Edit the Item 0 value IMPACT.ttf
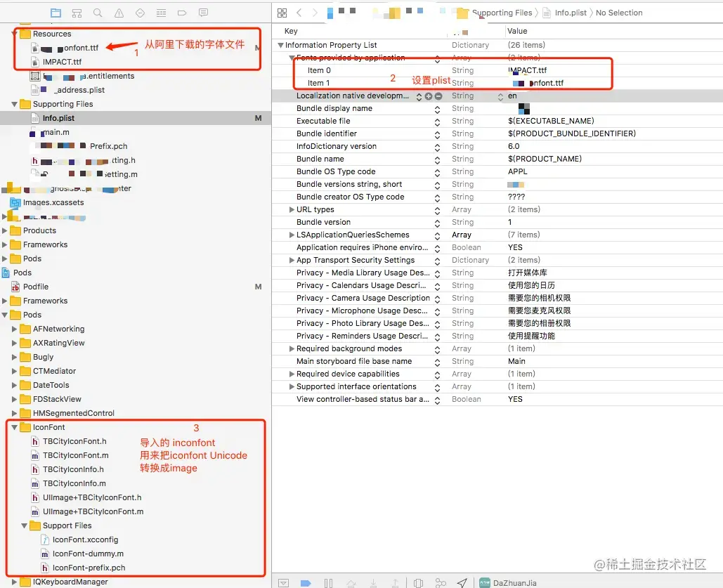This screenshot has width=723, height=588. tap(527, 70)
